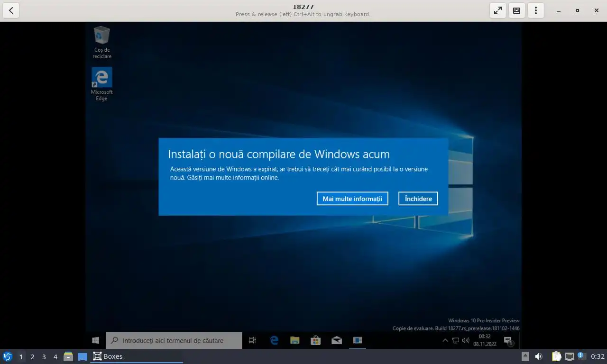The image size is (607, 364).
Task: Open Mail app from Windows taskbar
Action: [x=337, y=340]
